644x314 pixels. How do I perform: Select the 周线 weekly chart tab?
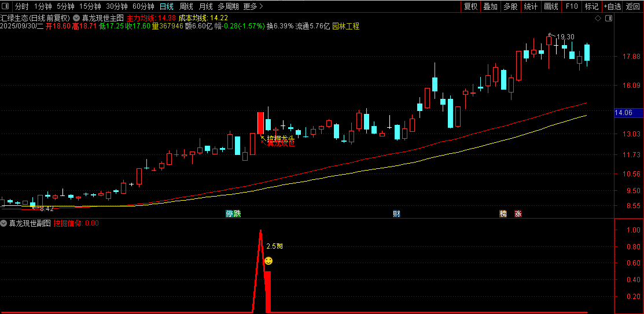pos(186,6)
